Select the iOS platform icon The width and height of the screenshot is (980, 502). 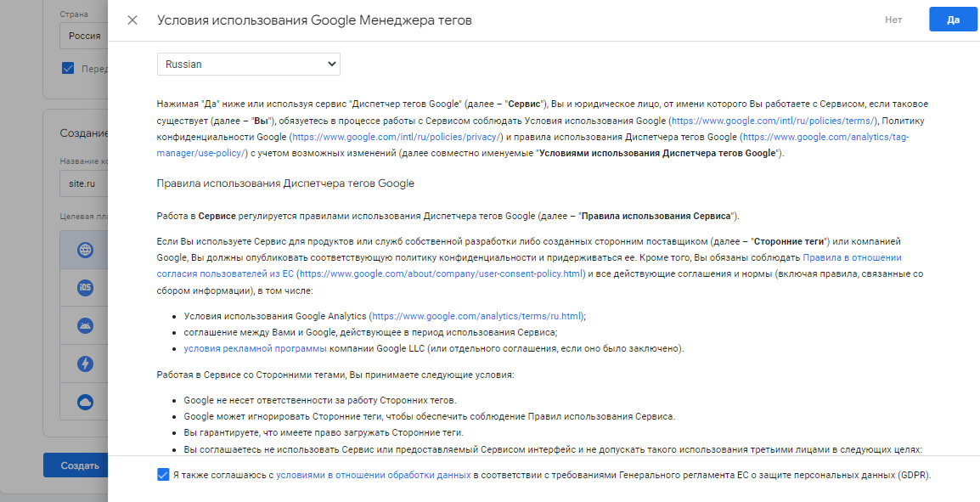(x=85, y=288)
